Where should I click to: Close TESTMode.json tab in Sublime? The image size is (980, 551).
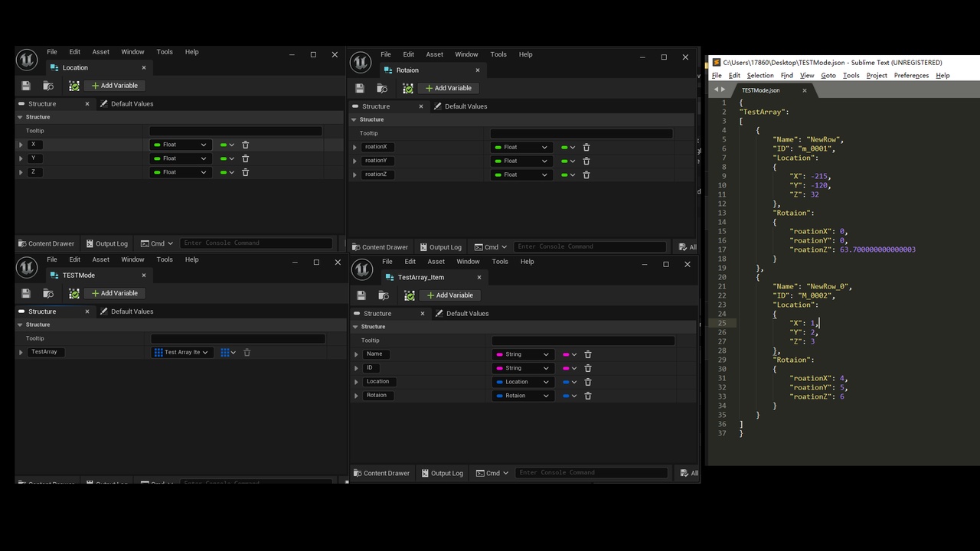click(x=804, y=90)
